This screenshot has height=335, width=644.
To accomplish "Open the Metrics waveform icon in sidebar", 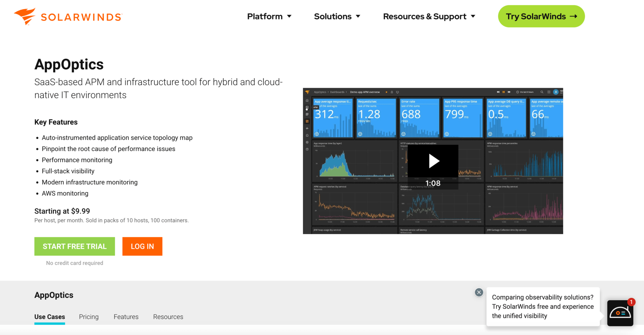I will click(x=307, y=128).
